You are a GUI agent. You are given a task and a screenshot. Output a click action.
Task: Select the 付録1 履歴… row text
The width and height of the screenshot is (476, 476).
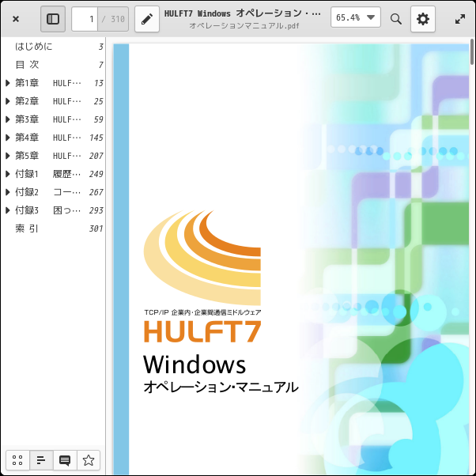point(48,174)
